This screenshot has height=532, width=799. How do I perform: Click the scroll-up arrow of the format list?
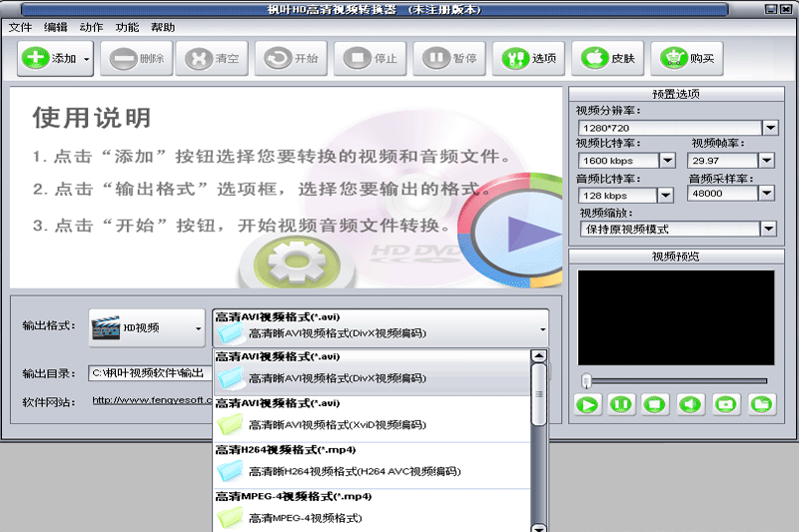[x=539, y=356]
